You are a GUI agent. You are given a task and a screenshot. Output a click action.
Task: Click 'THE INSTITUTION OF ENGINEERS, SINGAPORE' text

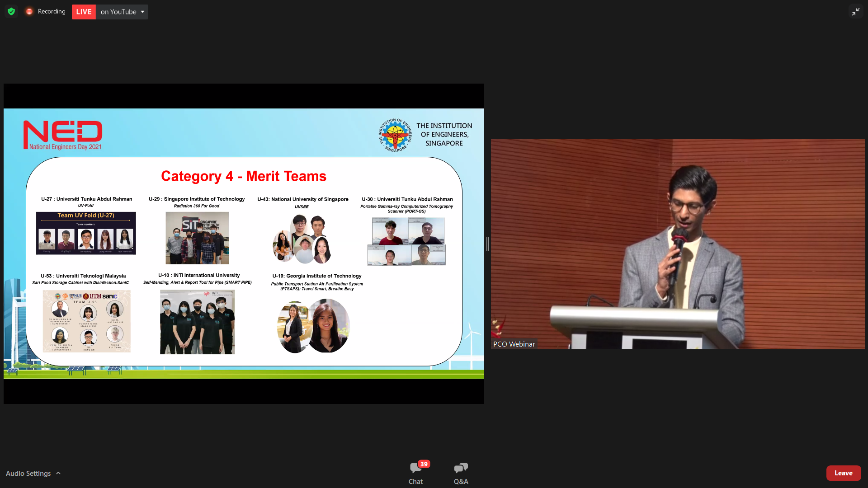pyautogui.click(x=444, y=135)
